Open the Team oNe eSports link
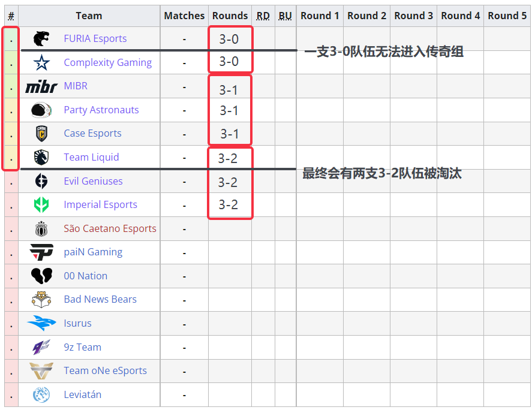This screenshot has height=410, width=532. [106, 371]
